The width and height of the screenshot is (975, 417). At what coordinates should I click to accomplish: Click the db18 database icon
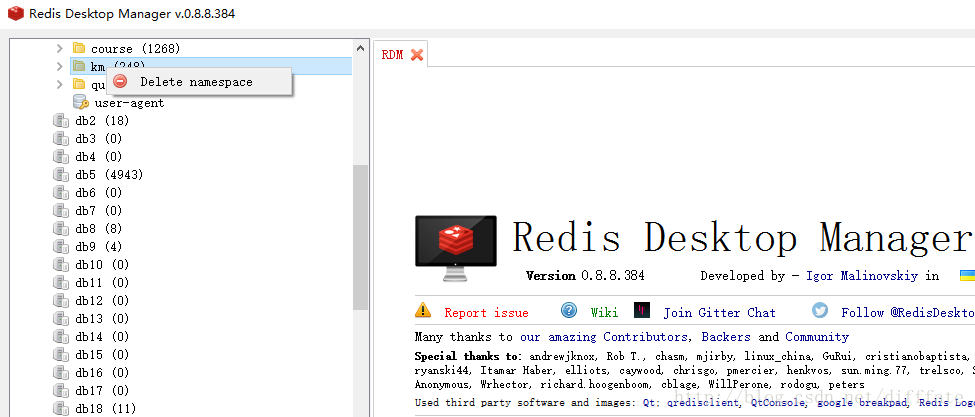point(61,409)
